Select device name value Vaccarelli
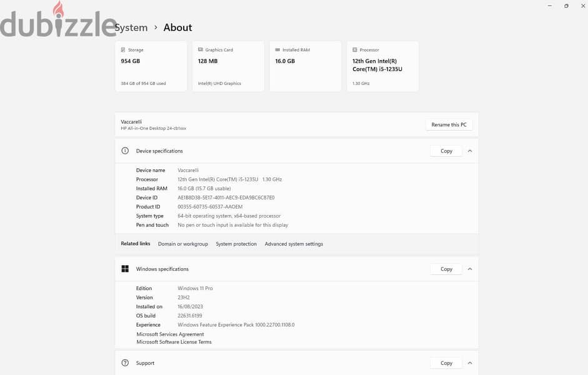Screen dimensions: 588x375 (x=188, y=170)
